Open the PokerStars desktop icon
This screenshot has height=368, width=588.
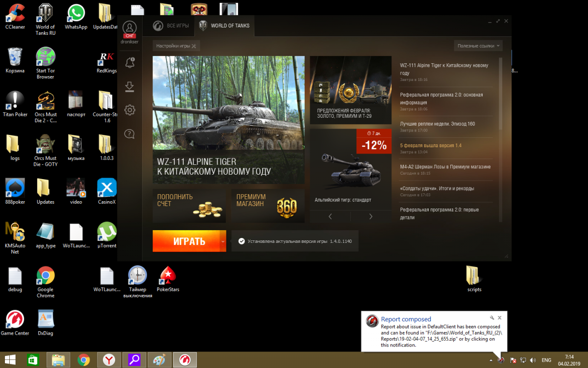(168, 279)
